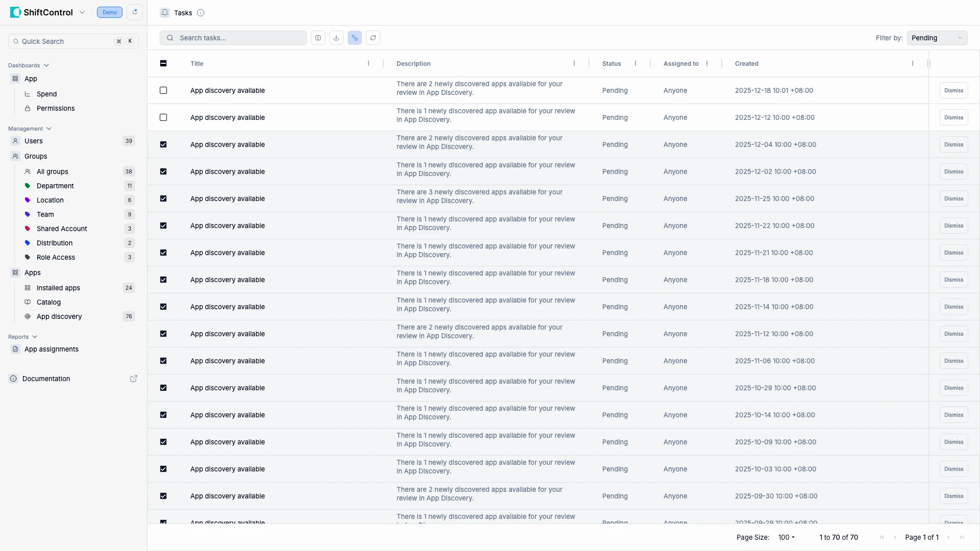Click the Users icon in sidebar
980x551 pixels.
(15, 141)
